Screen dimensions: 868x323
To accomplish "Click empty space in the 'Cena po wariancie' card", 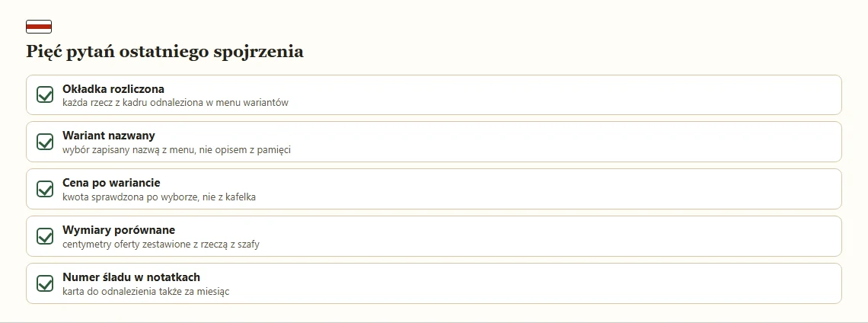I will (x=554, y=189).
